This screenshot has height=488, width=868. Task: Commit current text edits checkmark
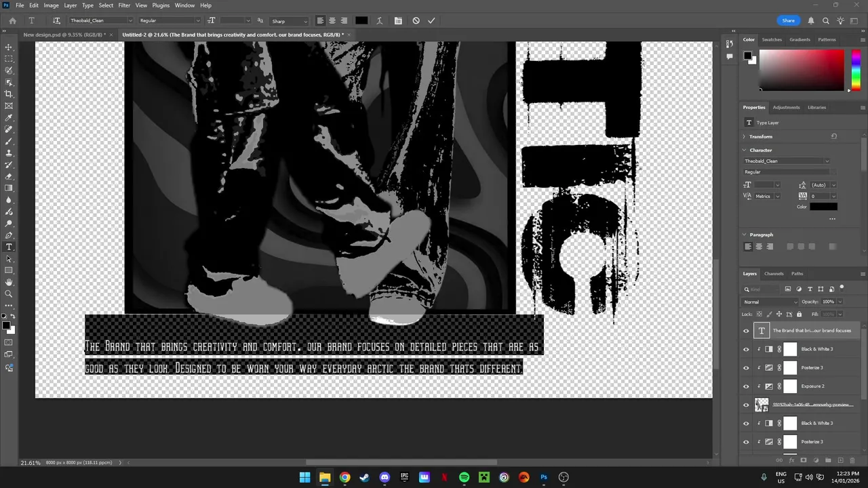coord(431,20)
